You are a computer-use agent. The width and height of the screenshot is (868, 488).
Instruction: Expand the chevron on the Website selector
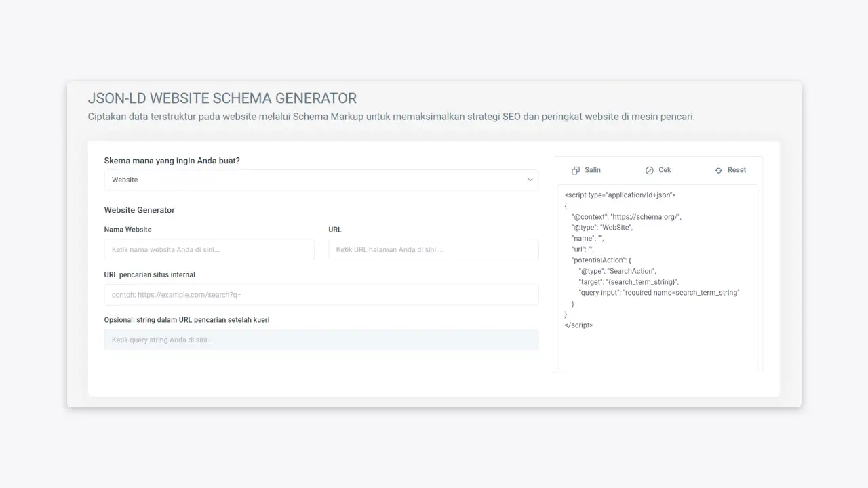tap(530, 180)
